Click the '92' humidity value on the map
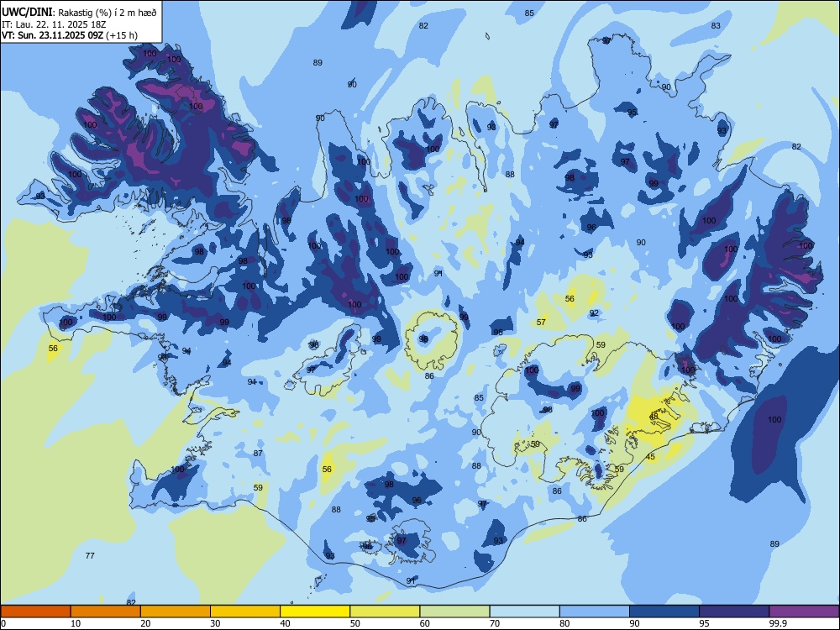The width and height of the screenshot is (840, 630). [594, 312]
